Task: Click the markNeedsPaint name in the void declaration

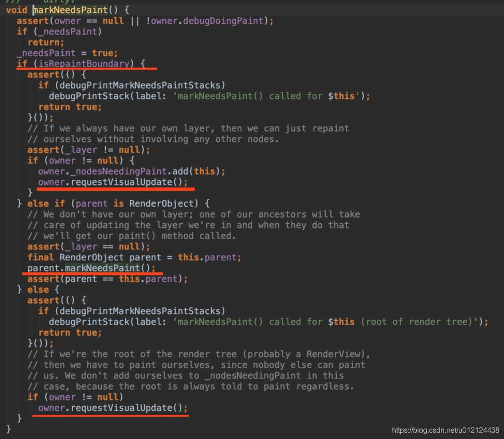Action: tap(71, 10)
